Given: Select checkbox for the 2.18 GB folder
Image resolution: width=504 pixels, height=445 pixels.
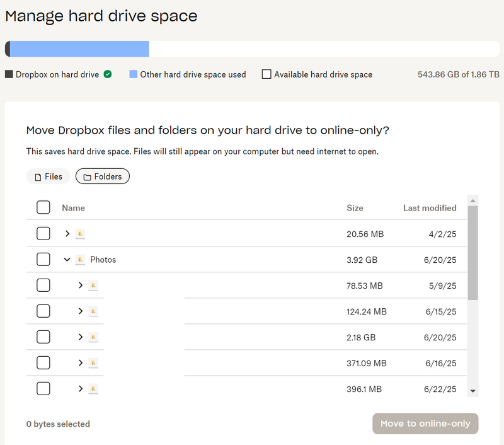Looking at the screenshot, I should pyautogui.click(x=43, y=337).
